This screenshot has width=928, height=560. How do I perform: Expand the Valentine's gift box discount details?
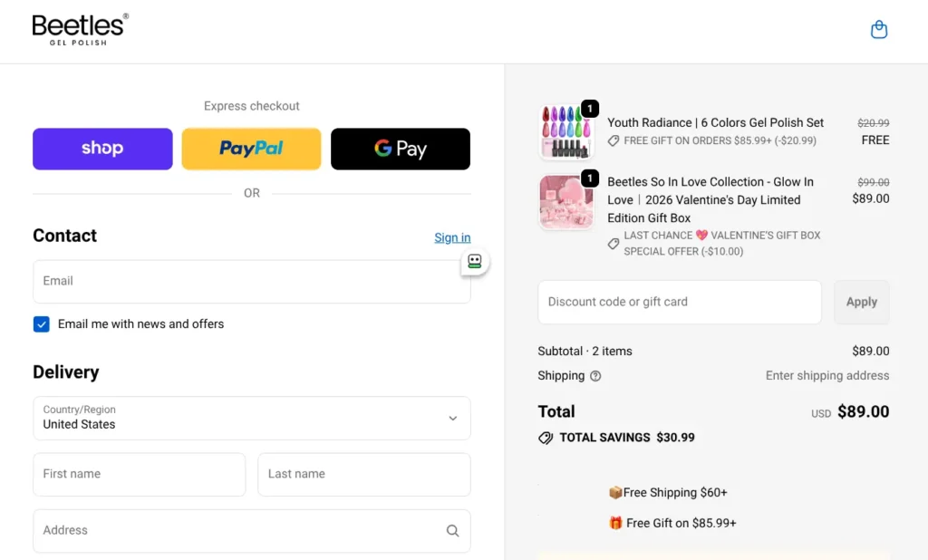coord(614,243)
